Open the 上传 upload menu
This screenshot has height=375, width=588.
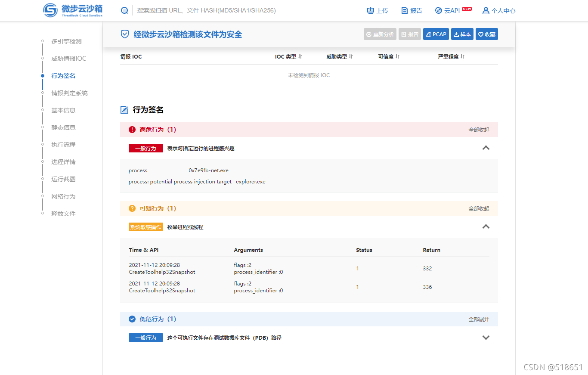pos(378,10)
